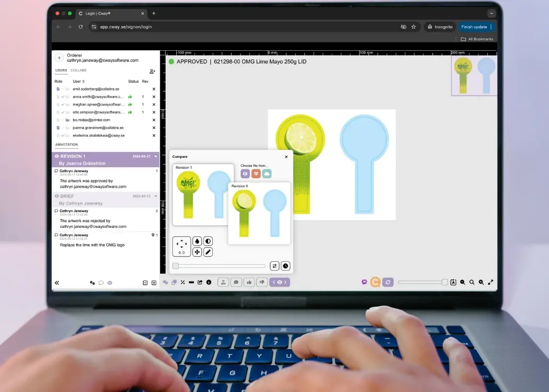Select the pencil tool in Compare panel
Screen dimensions: 549x392
(x=208, y=252)
